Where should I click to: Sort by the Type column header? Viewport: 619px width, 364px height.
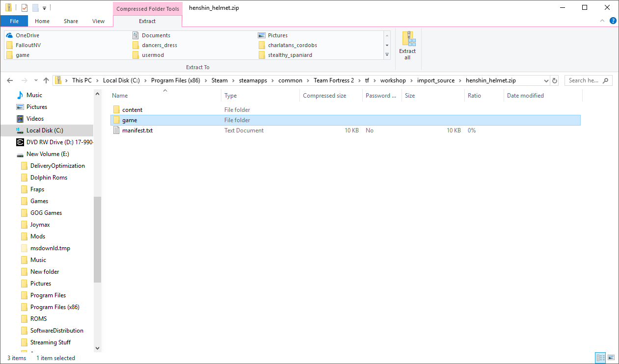[260, 96]
